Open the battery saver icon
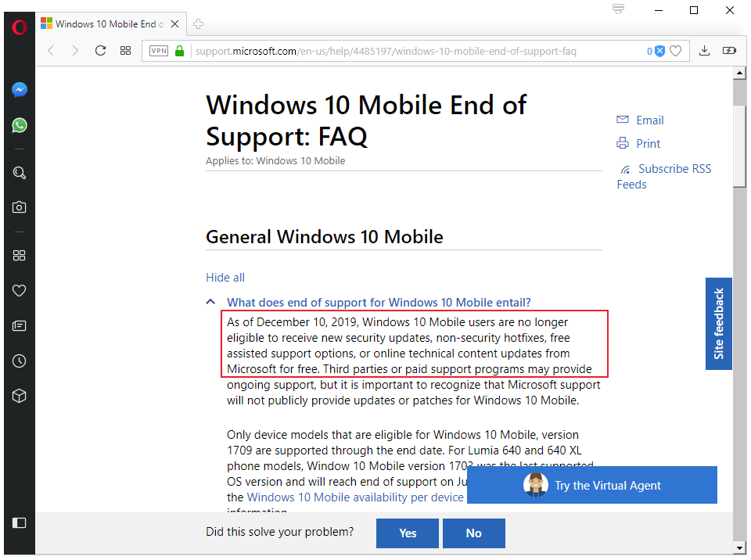Image resolution: width=751 pixels, height=560 pixels. click(729, 51)
